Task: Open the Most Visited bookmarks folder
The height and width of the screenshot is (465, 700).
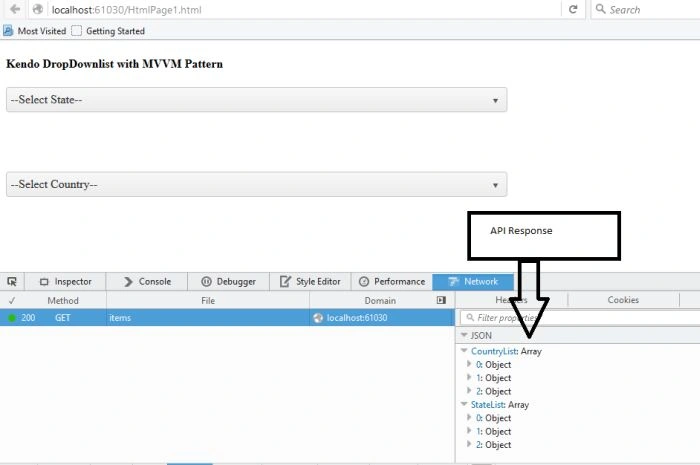Action: [x=34, y=31]
